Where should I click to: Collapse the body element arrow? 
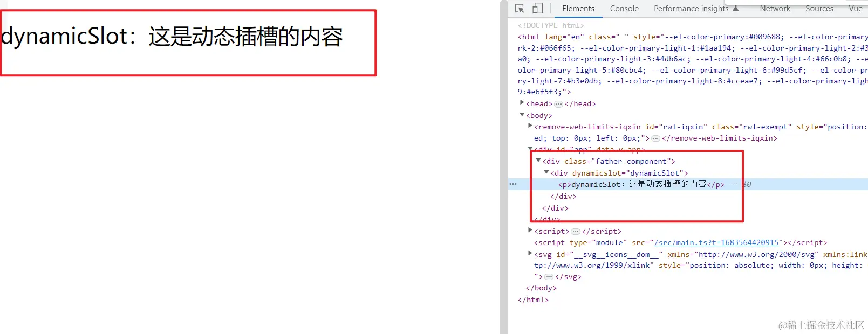pos(522,114)
